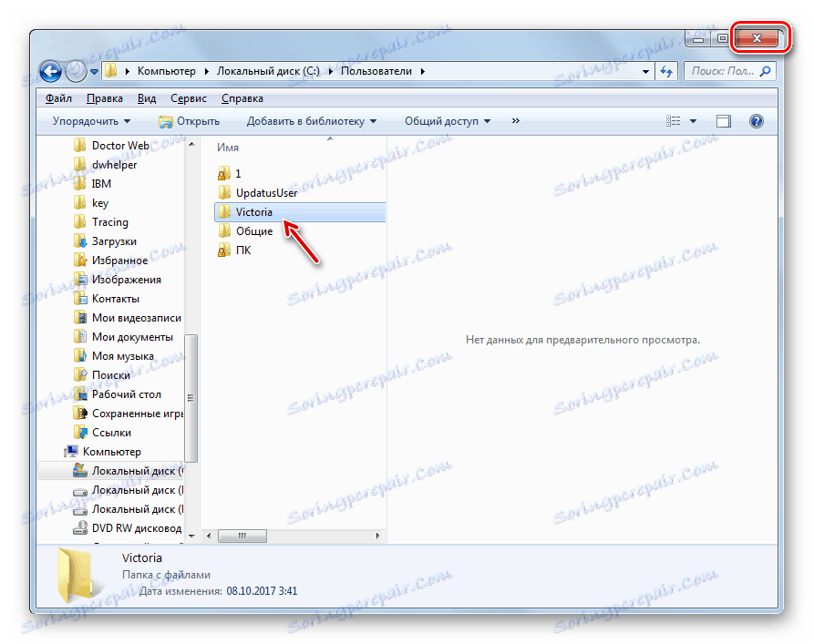This screenshot has height=644, width=814.
Task: Click the Открыть toolbar button
Action: point(189,121)
